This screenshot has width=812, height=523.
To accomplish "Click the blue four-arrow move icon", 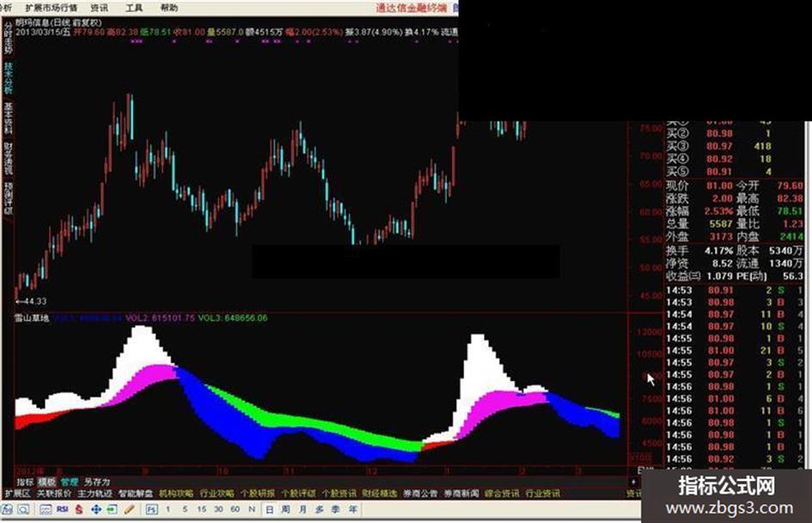I will tap(95, 509).
